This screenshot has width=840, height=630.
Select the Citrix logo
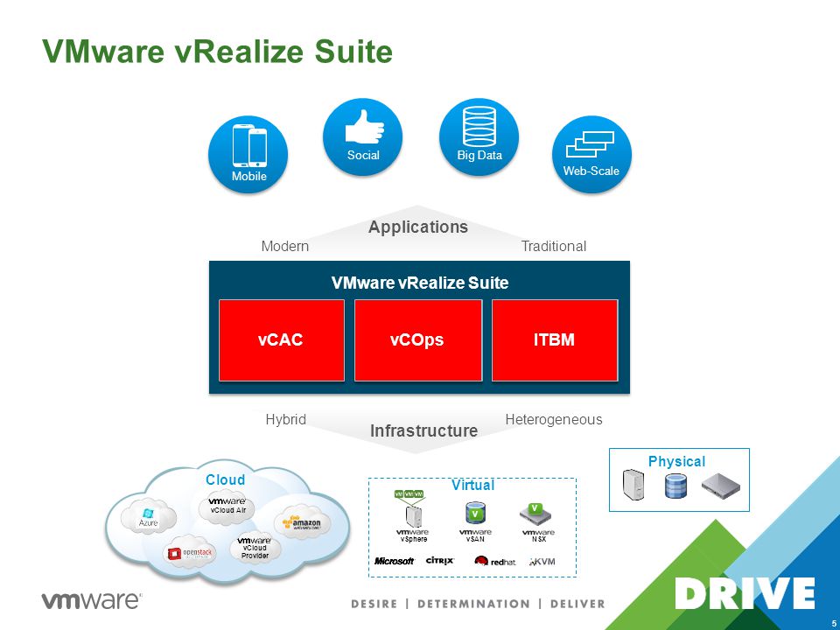[440, 560]
